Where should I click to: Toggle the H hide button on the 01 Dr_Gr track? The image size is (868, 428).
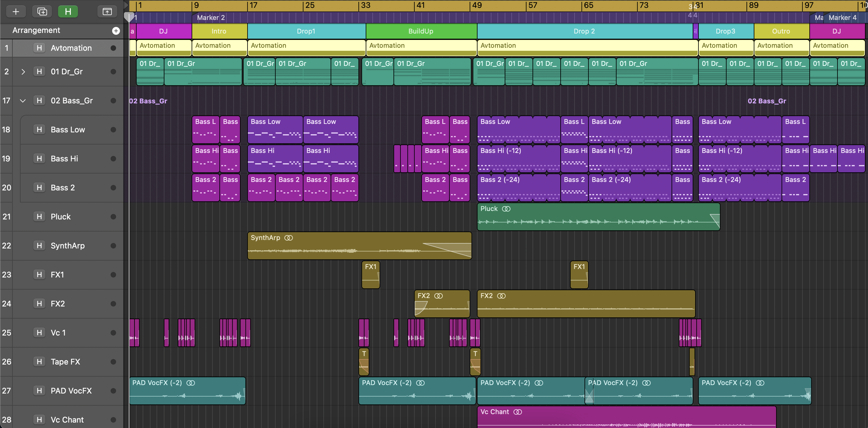tap(39, 72)
